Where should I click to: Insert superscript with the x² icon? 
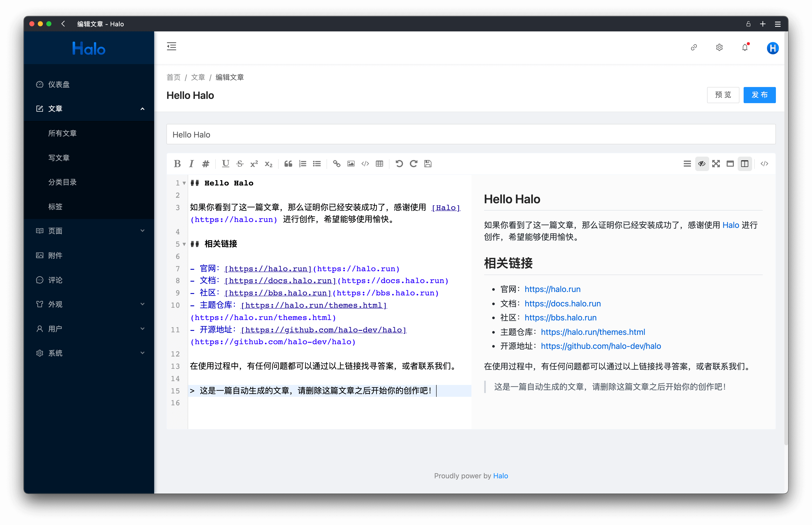254,164
